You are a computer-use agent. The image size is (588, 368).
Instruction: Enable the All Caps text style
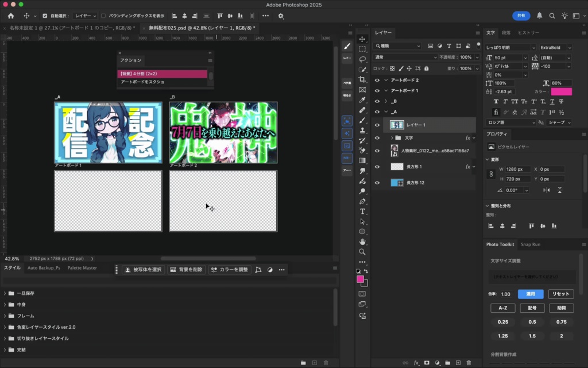(x=514, y=102)
